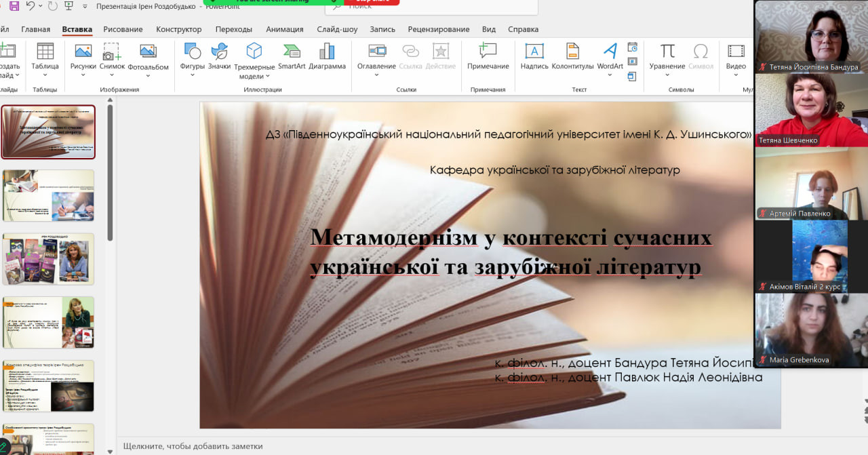The image size is (868, 455).
Task: Select the Ірен Роздобудько slide thumbnail
Action: click(x=48, y=259)
